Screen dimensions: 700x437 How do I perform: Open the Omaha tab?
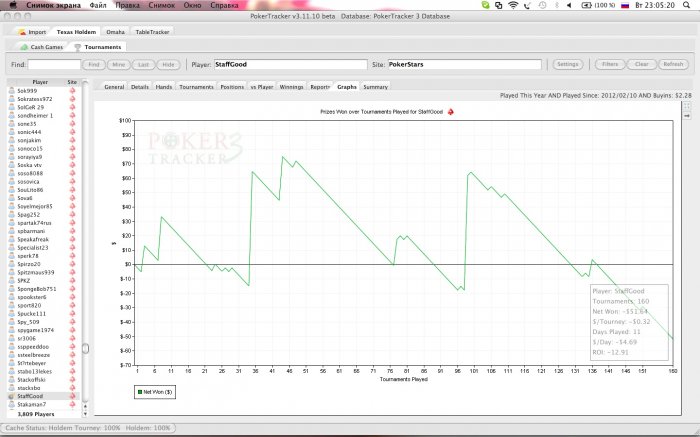115,32
